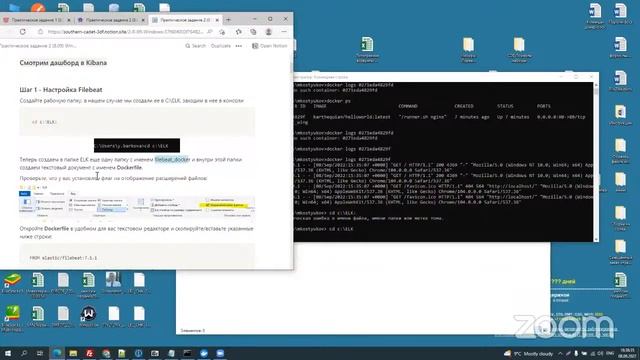Open Google Chrome from the taskbar
640x360 pixels.
(106, 353)
